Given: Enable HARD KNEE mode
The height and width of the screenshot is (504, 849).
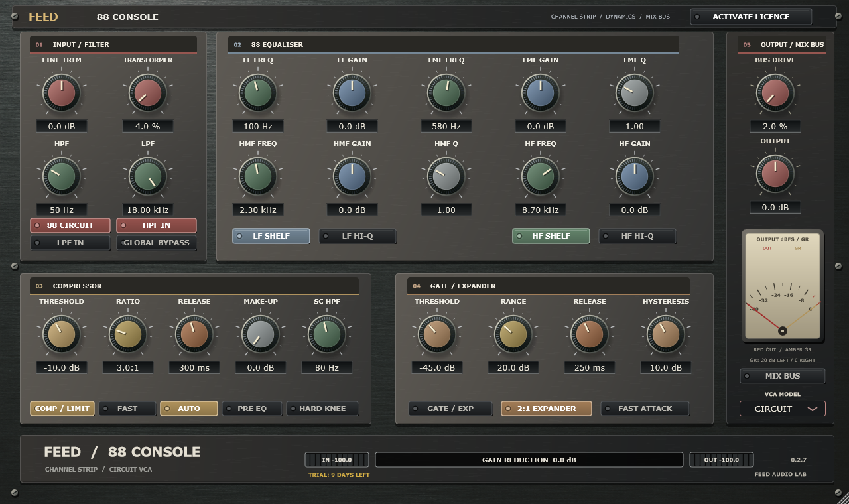Looking at the screenshot, I should click(322, 409).
